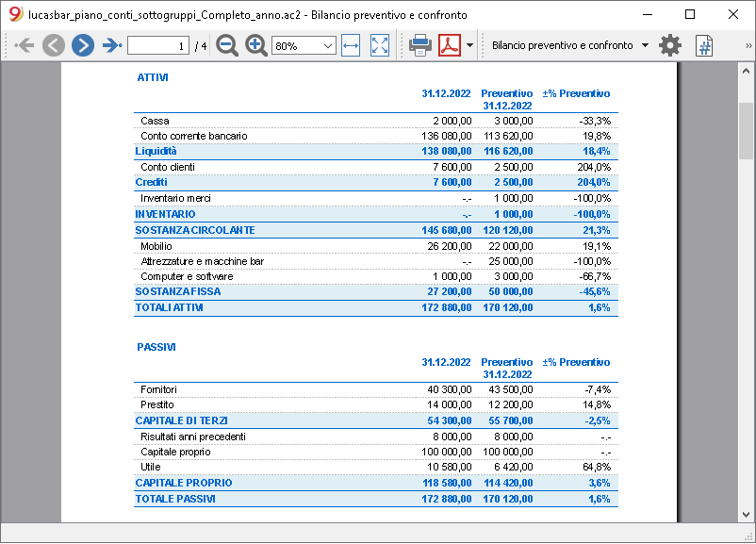Click the scrollbar down arrow

pyautogui.click(x=746, y=514)
